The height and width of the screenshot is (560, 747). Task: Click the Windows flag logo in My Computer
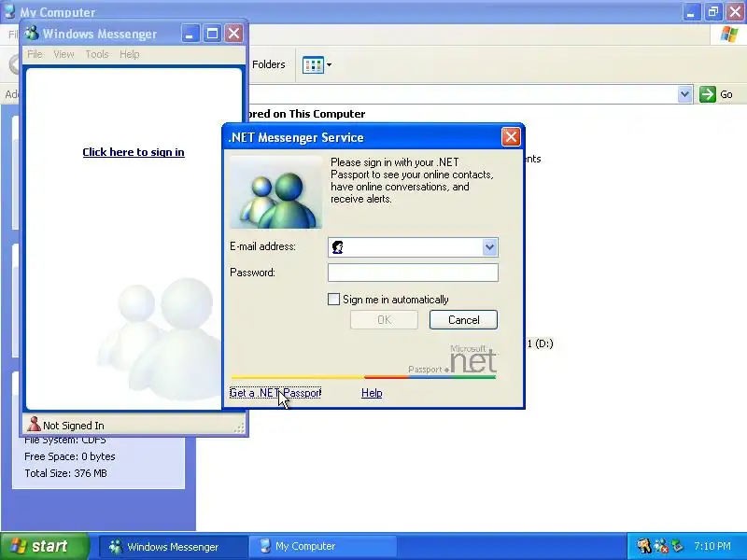coord(729,35)
